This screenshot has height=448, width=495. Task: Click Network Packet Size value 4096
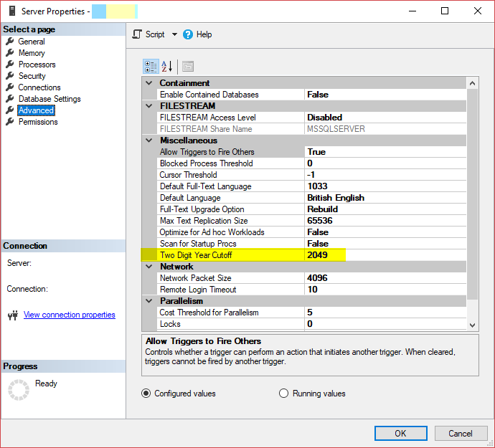click(x=385, y=278)
